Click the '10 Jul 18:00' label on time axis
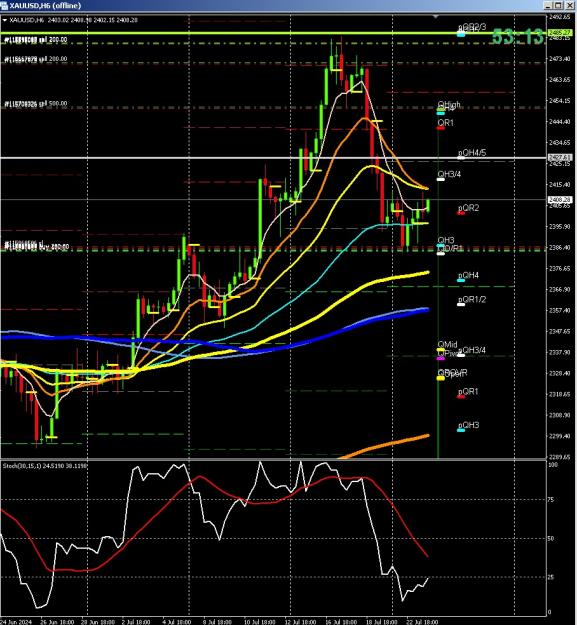Screen dimensions: 577x625 click(259, 622)
